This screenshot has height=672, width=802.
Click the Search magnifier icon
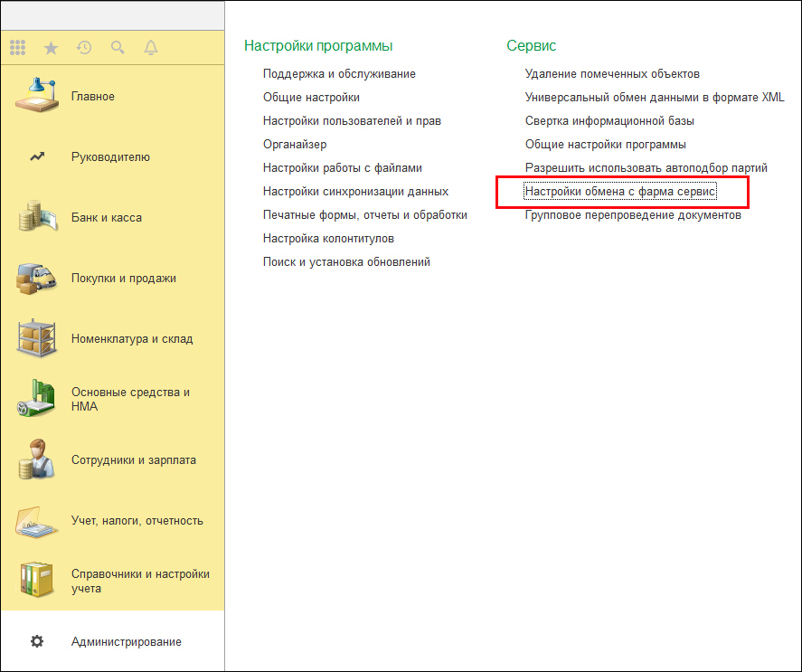[x=118, y=48]
